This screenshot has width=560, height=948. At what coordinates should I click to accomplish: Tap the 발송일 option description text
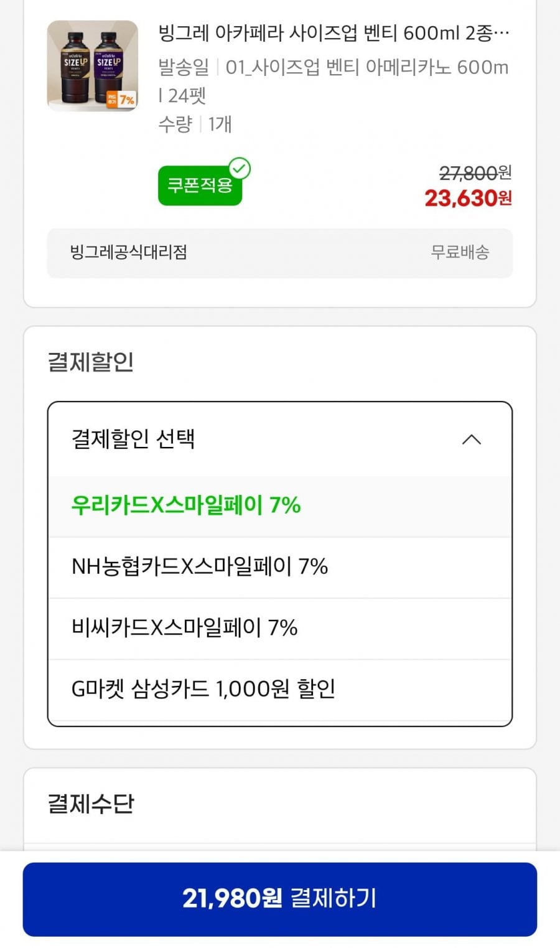(333, 80)
